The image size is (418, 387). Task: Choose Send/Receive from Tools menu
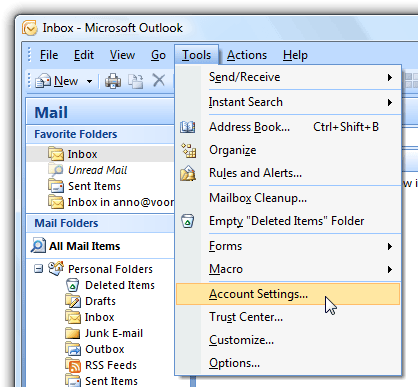pyautogui.click(x=288, y=77)
